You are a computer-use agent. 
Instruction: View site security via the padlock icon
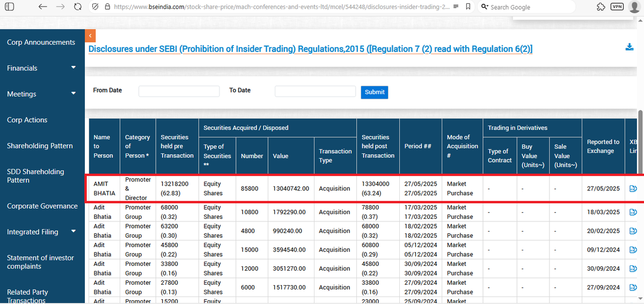pyautogui.click(x=107, y=7)
